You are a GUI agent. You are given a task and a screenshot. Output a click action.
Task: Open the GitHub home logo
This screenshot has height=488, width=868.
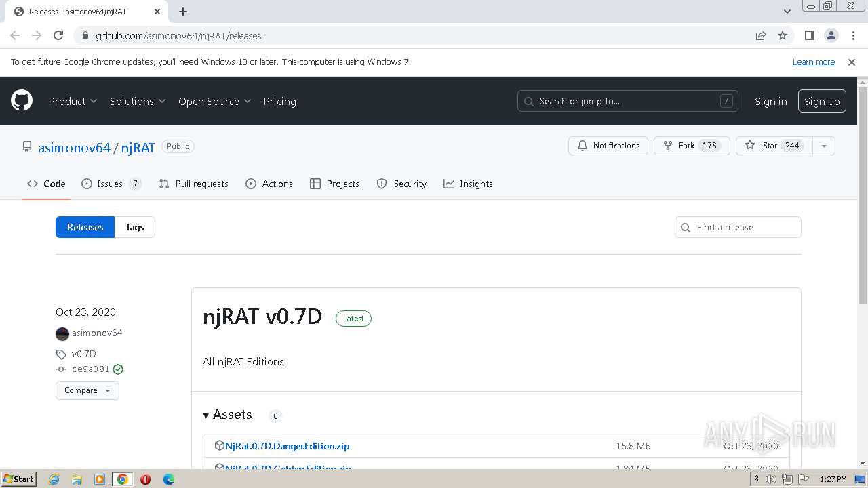(x=22, y=101)
